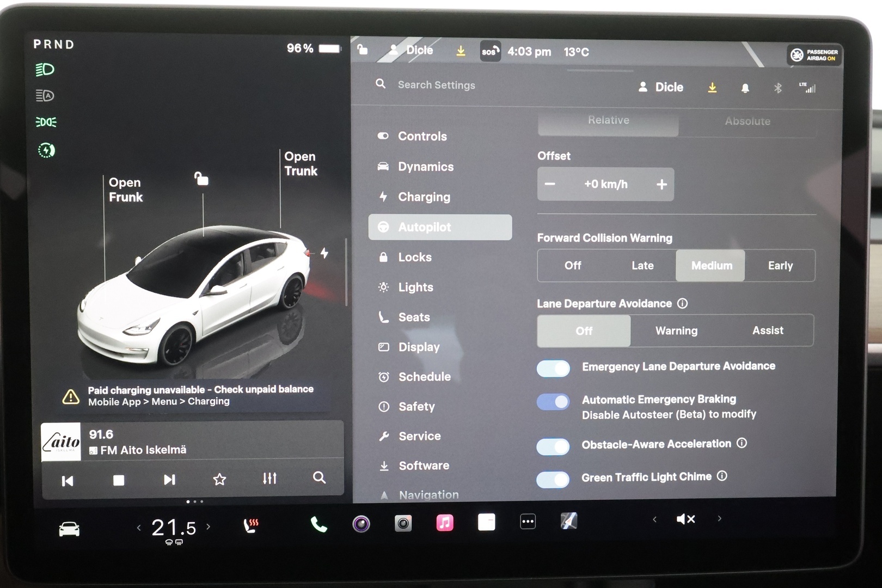882x588 pixels.
Task: Toggle Green Traffic Light Chime
Action: click(553, 480)
